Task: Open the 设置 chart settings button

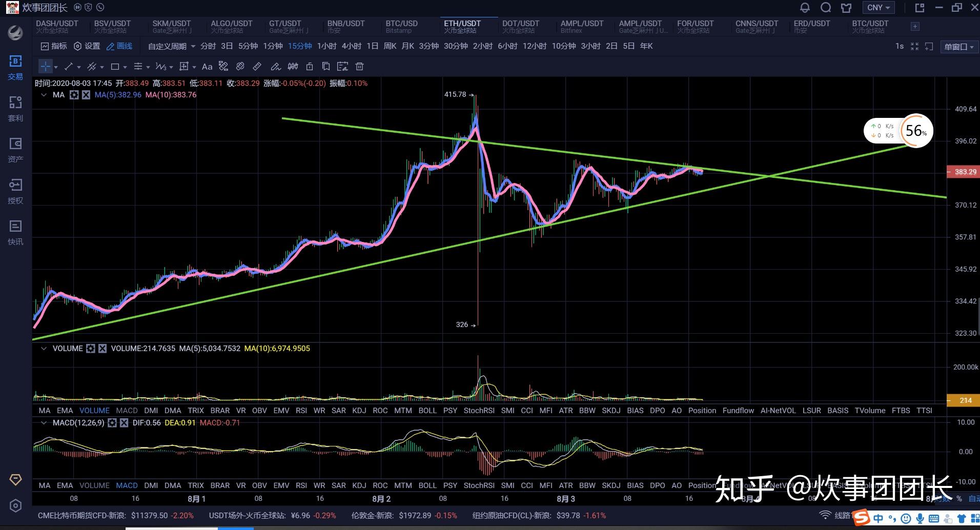Action: 87,46
